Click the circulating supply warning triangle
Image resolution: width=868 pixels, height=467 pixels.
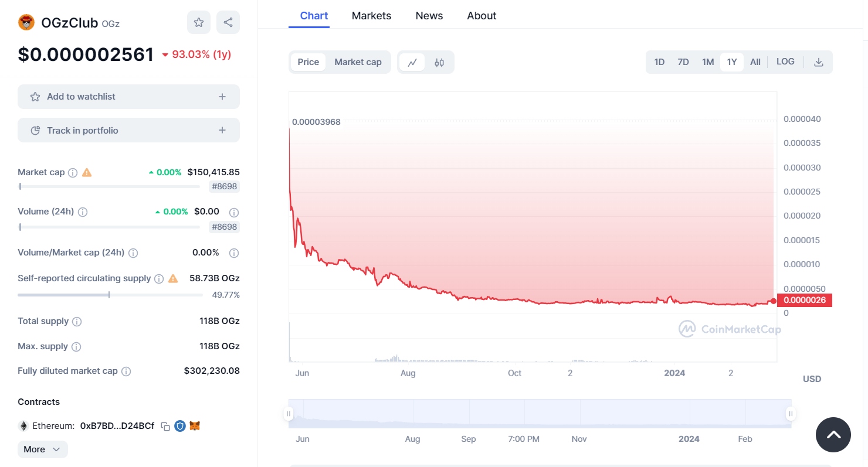173,278
